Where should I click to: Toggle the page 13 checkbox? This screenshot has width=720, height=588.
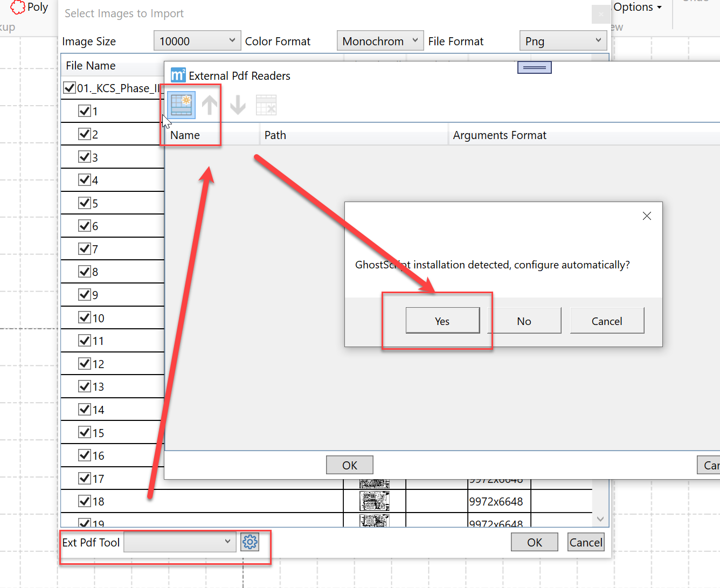pyautogui.click(x=85, y=386)
